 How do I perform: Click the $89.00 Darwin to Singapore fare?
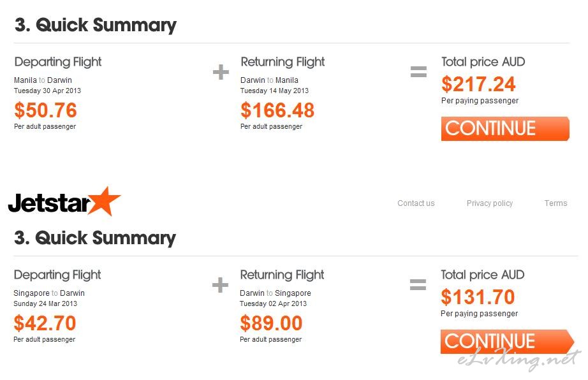pos(271,323)
